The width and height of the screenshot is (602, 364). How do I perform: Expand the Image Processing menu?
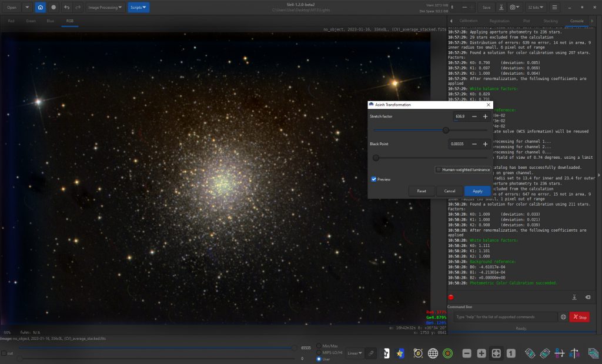(x=105, y=7)
